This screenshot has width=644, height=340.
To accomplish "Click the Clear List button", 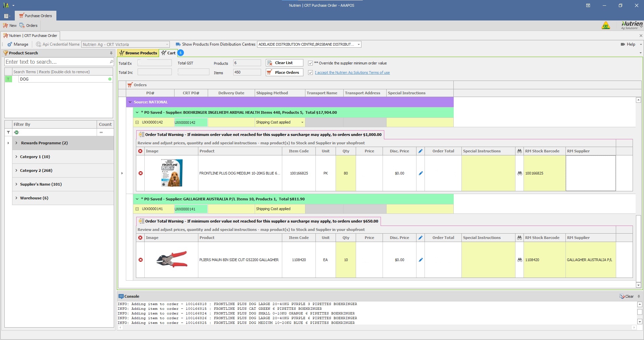I will [284, 63].
